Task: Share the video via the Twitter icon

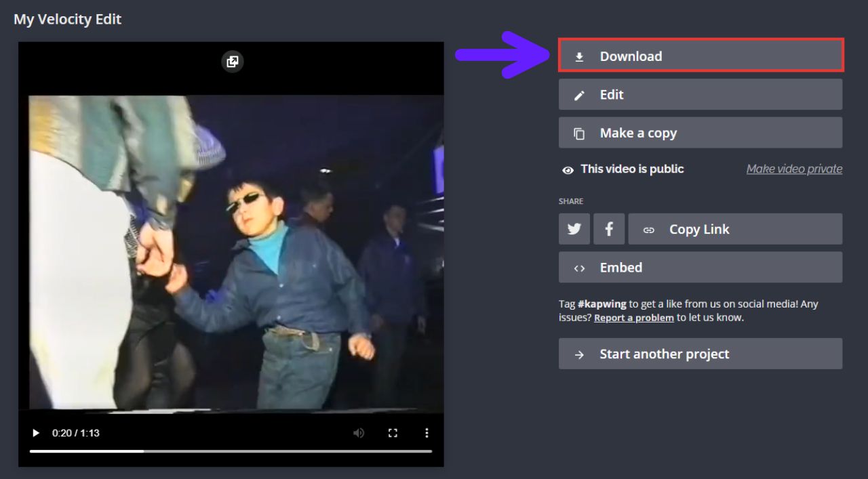Action: [x=574, y=228]
